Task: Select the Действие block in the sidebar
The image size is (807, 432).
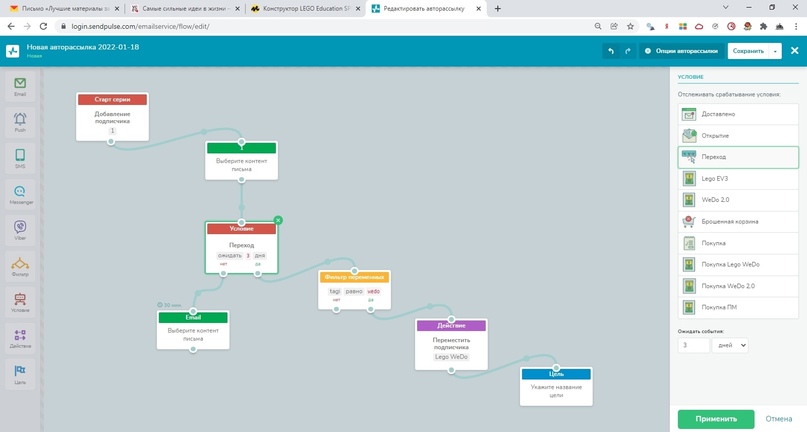Action: [x=20, y=339]
